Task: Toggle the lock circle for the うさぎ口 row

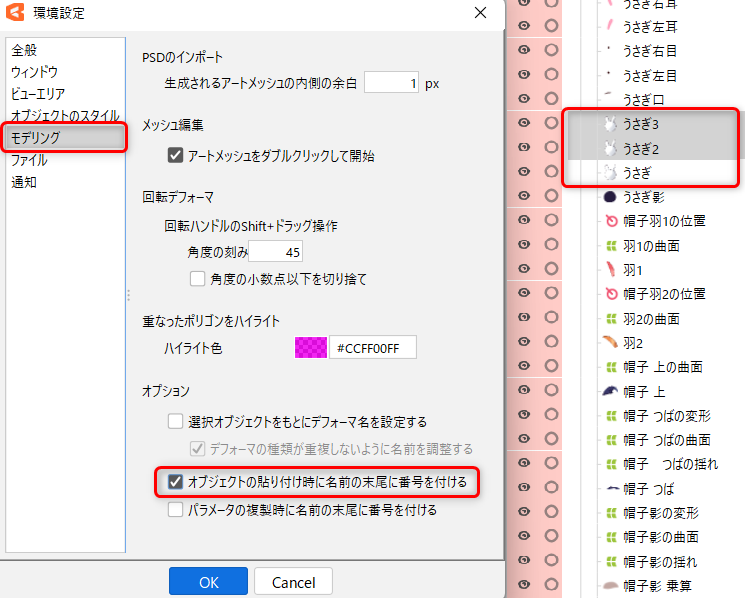Action: tap(551, 100)
